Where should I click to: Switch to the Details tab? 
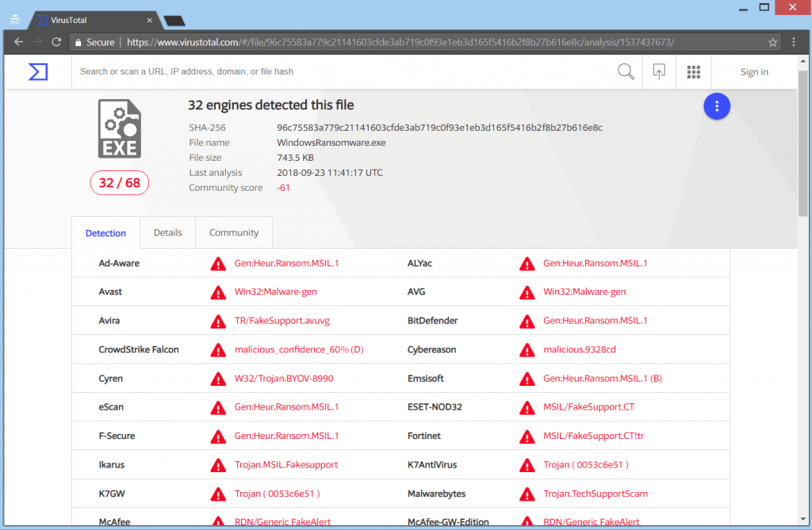click(167, 232)
